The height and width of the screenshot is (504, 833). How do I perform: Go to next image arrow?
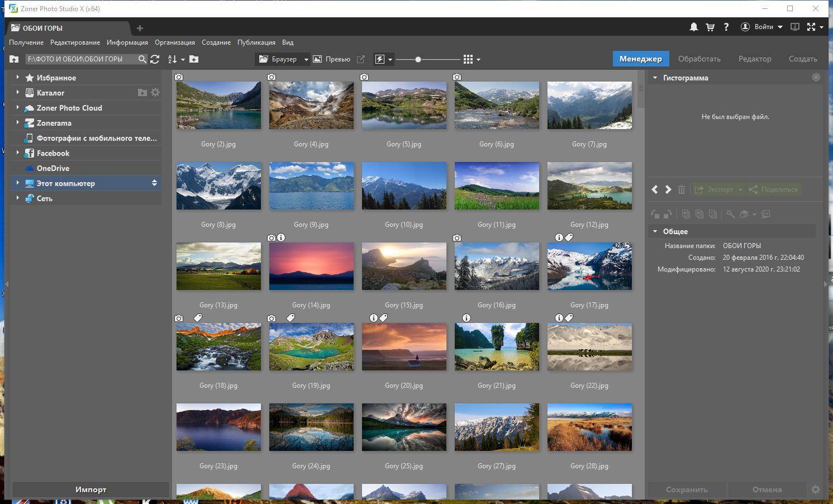coord(668,189)
